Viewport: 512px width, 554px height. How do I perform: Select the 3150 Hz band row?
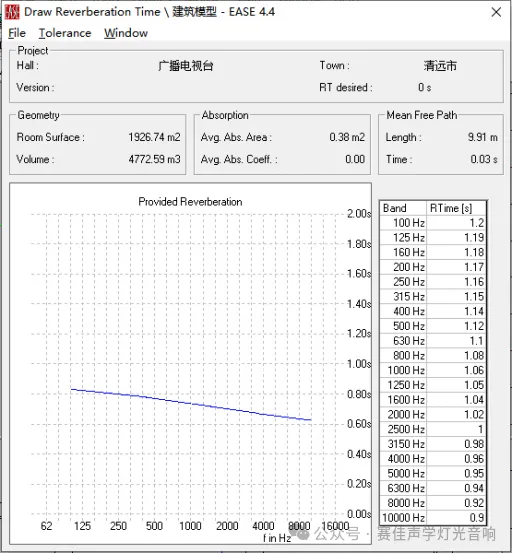[x=433, y=444]
